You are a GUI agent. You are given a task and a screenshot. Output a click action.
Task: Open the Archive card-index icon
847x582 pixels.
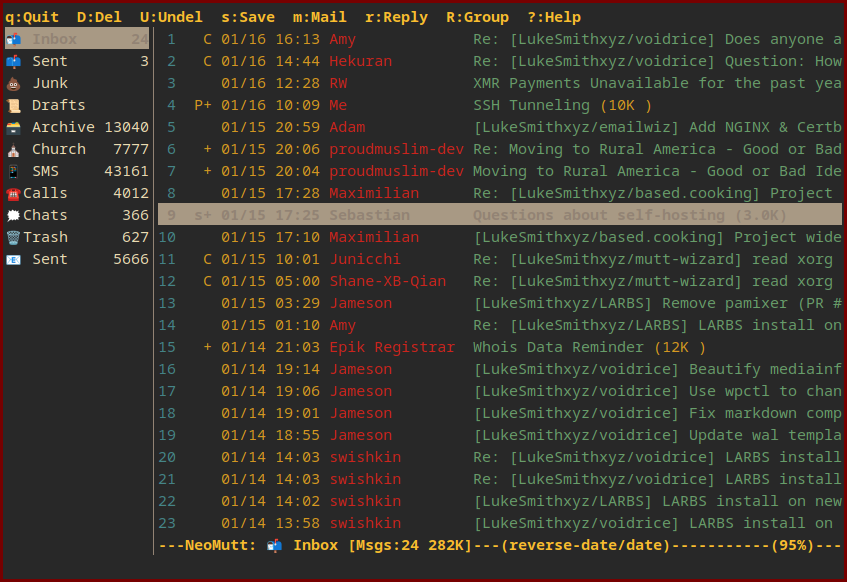[x=14, y=127]
